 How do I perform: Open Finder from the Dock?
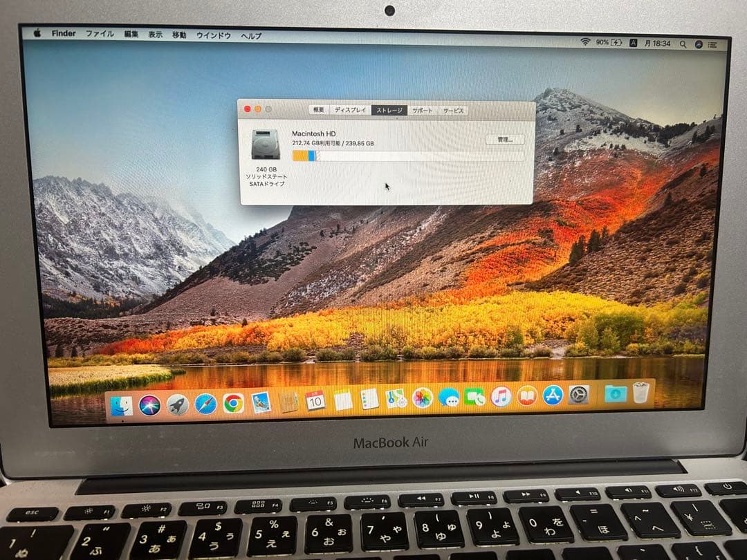pyautogui.click(x=122, y=406)
